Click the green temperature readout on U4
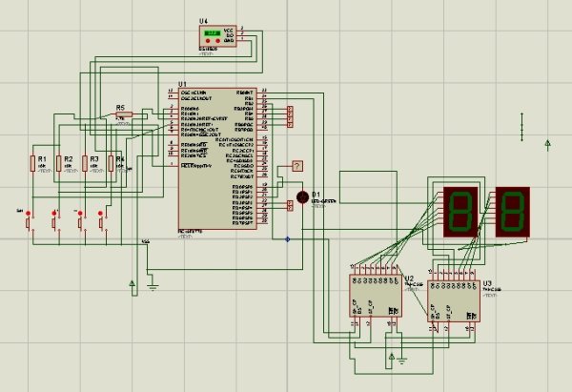This screenshot has width=572, height=392. 213,32
